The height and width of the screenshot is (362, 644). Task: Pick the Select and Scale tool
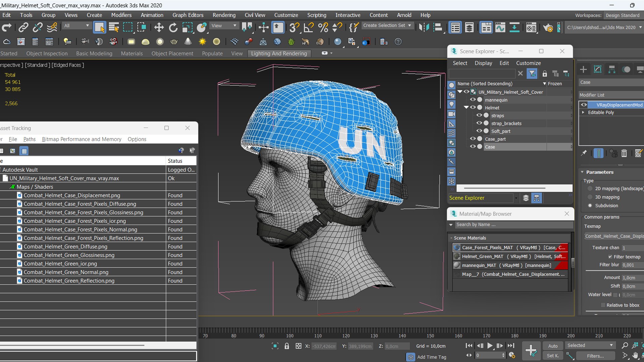pos(187,27)
